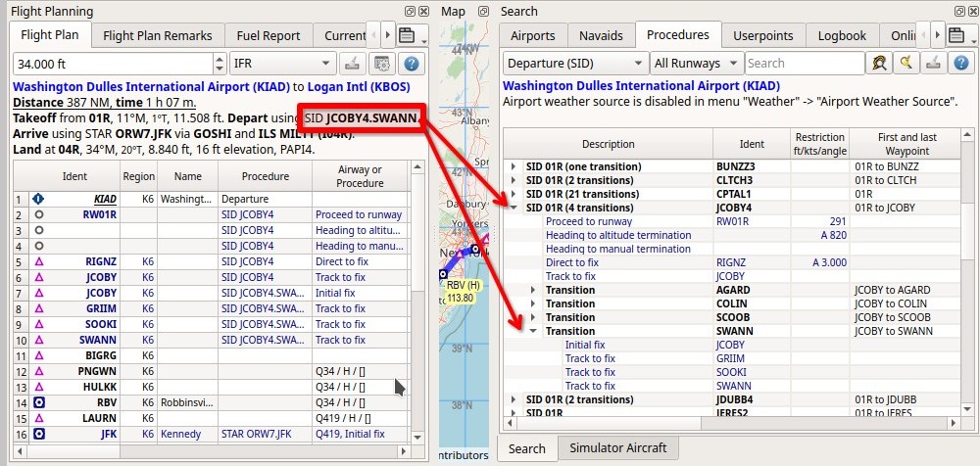Switch to the Navaids tab

(x=601, y=35)
